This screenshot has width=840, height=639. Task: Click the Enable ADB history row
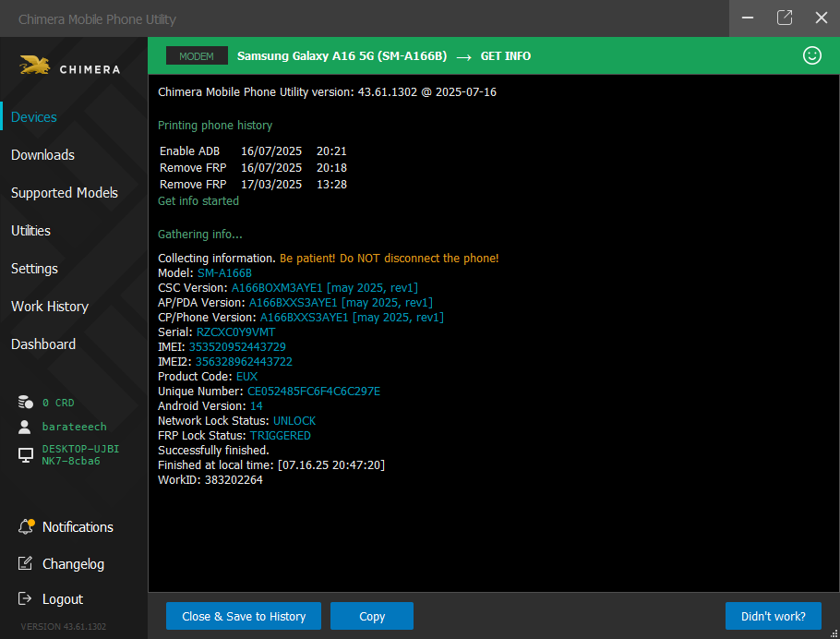[253, 151]
